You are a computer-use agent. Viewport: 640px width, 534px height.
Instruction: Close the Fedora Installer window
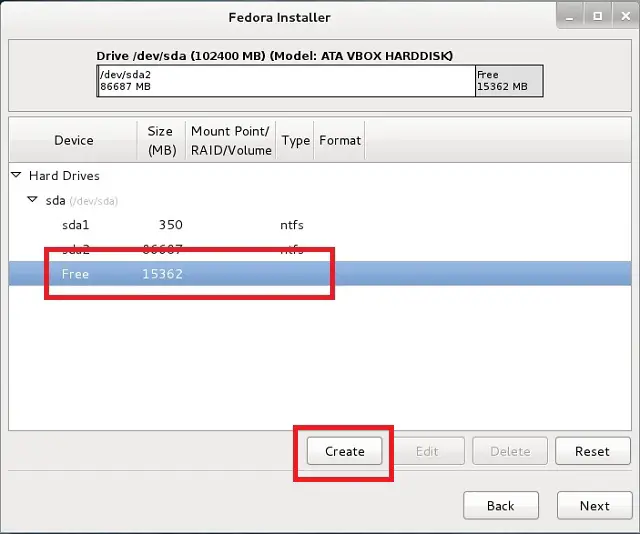pyautogui.click(x=625, y=16)
